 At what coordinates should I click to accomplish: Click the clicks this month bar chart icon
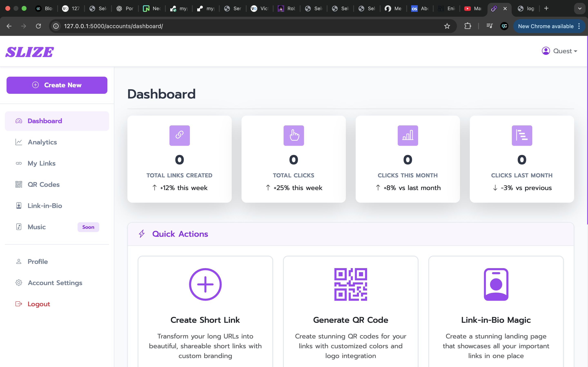(408, 135)
